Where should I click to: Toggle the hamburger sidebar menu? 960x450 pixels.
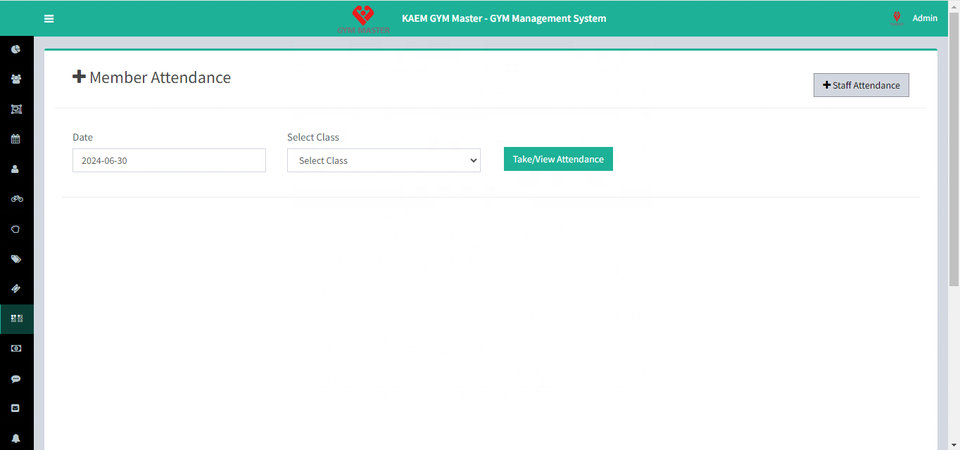[49, 18]
